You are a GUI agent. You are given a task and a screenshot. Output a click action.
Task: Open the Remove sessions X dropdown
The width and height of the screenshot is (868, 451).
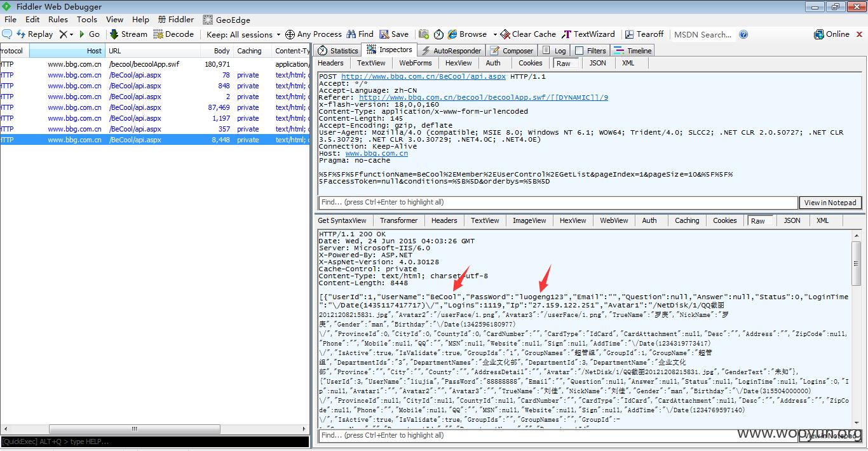point(66,34)
